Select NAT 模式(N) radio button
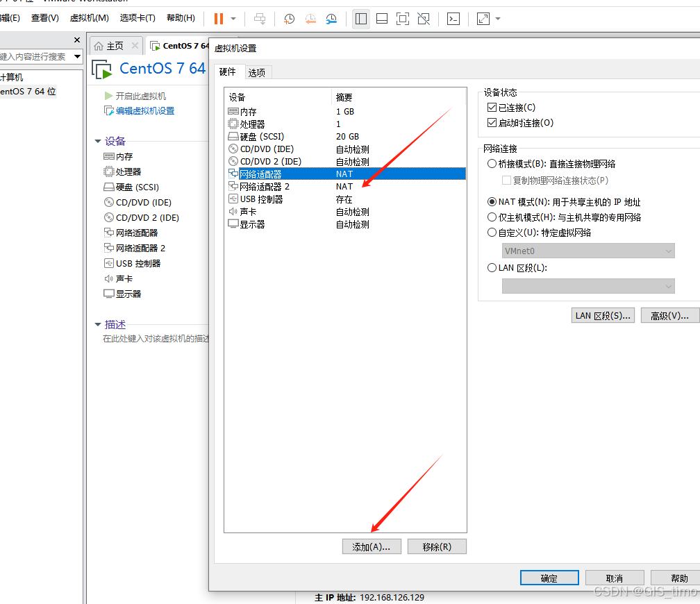Viewport: 700px width, 604px height. click(x=492, y=202)
